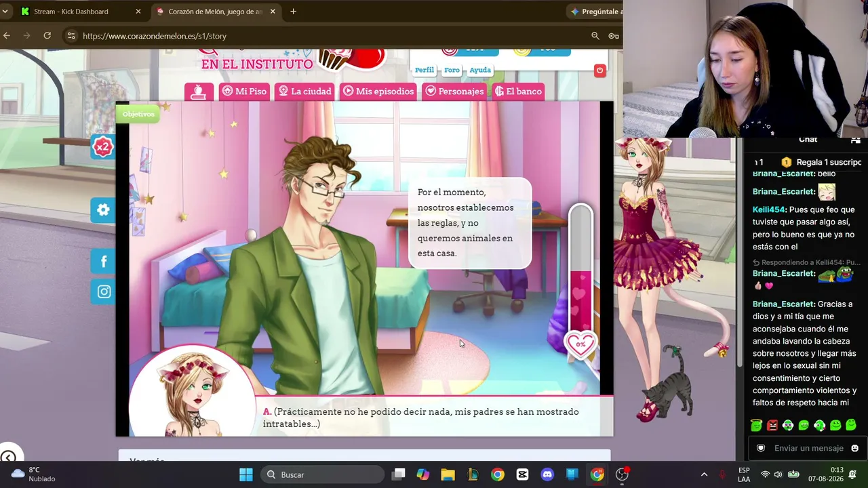The height and width of the screenshot is (488, 868).
Task: Launch Copilot from the taskbar
Action: [423, 474]
